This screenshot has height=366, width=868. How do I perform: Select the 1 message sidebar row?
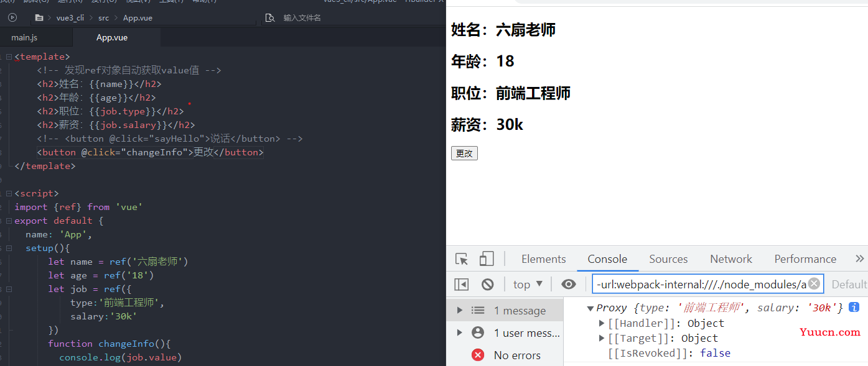[x=505, y=310]
